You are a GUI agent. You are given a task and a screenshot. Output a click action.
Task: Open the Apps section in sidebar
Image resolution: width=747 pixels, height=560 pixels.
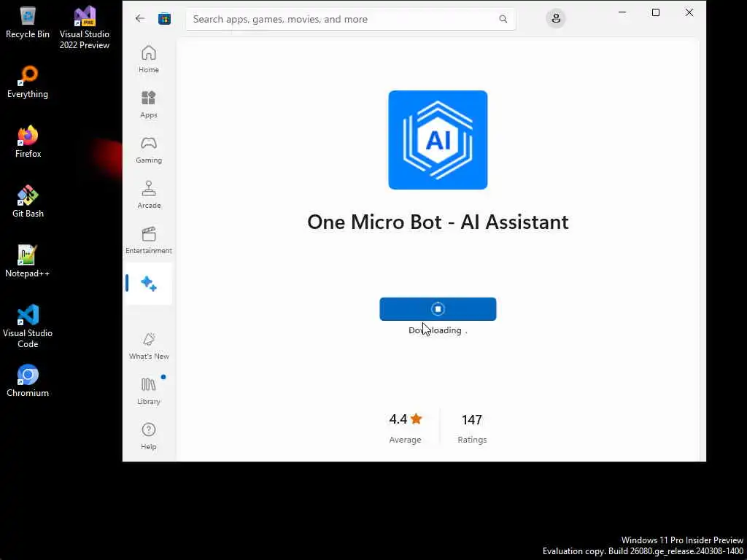[149, 104]
